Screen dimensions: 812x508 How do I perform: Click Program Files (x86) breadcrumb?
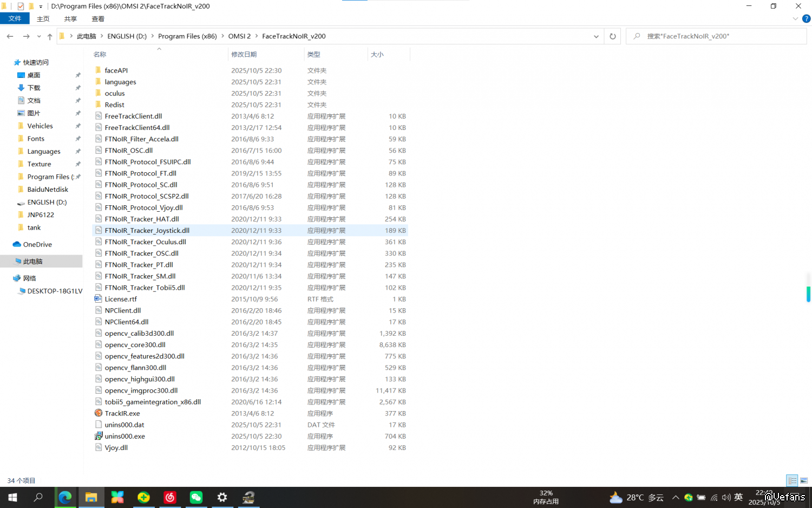[x=187, y=36]
